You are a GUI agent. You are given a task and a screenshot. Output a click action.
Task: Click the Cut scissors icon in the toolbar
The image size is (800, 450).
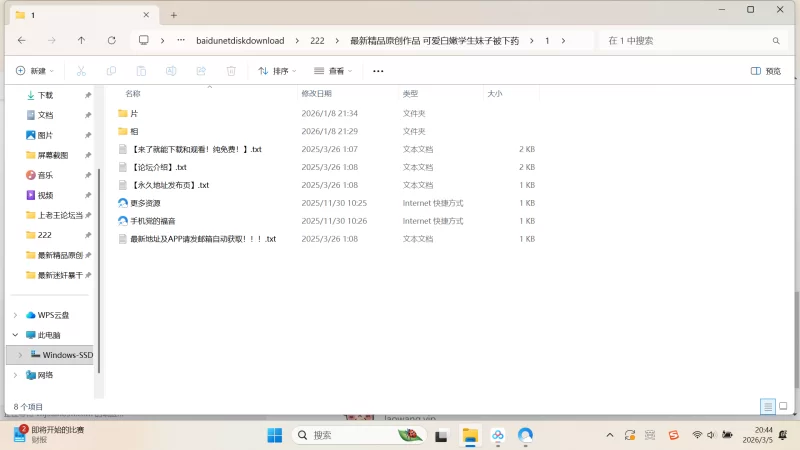81,71
